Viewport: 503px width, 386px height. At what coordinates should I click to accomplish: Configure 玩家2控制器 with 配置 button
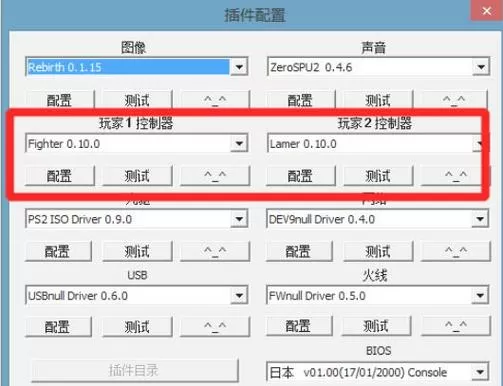(300, 175)
